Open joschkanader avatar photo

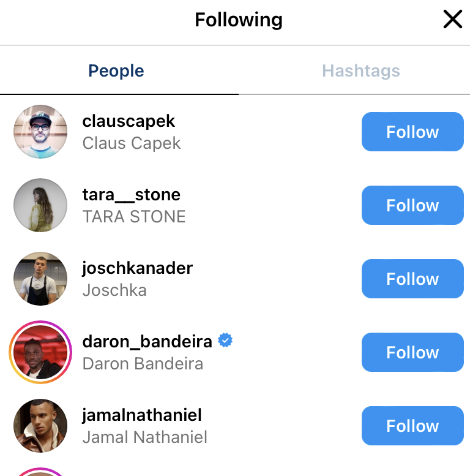point(40,279)
